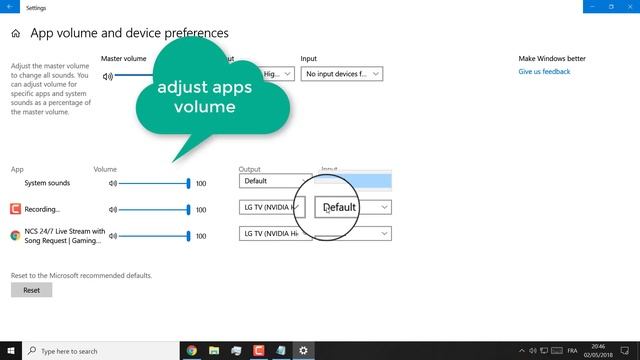This screenshot has height=360, width=640.
Task: Open the notepad-like taskbar icon left of Settings
Action: (281, 351)
